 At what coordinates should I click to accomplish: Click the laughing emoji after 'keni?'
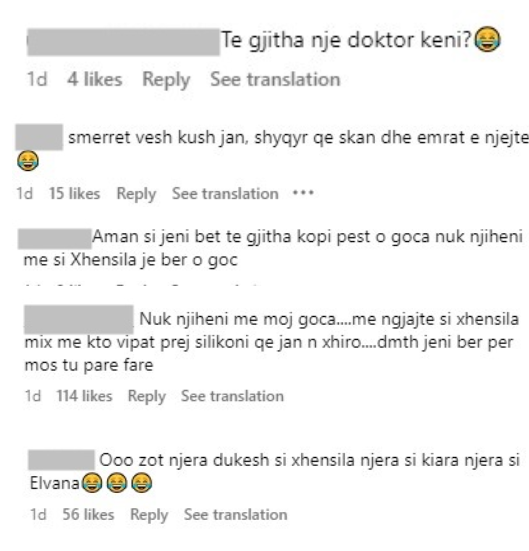pos(487,39)
